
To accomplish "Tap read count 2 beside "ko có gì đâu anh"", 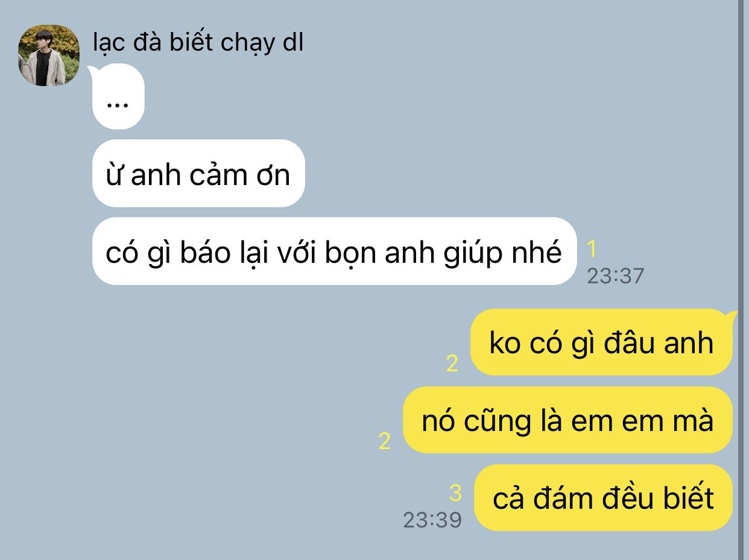I will point(452,363).
